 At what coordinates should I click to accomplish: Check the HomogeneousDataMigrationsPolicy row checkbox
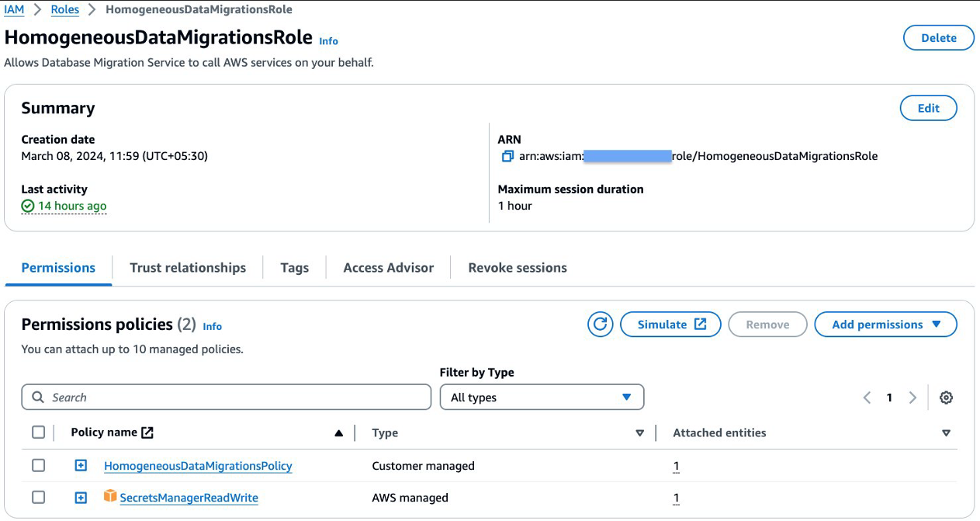(x=38, y=466)
